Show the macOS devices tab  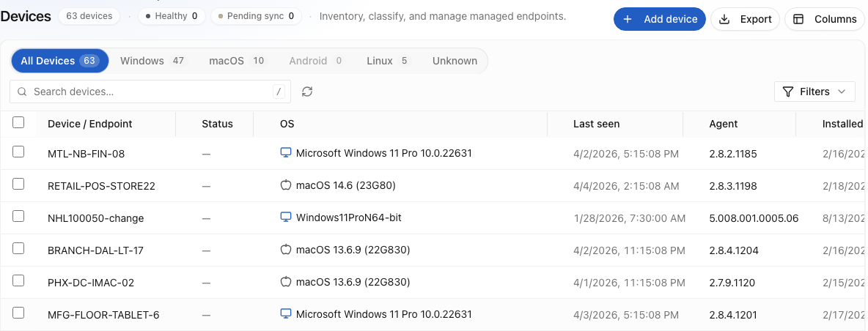[x=236, y=61]
